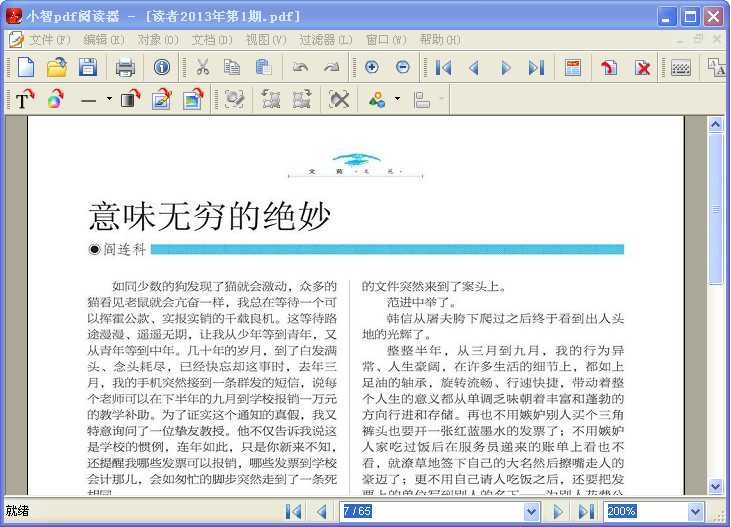Go to next page in status bar
This screenshot has width=731, height=527.
tap(559, 511)
